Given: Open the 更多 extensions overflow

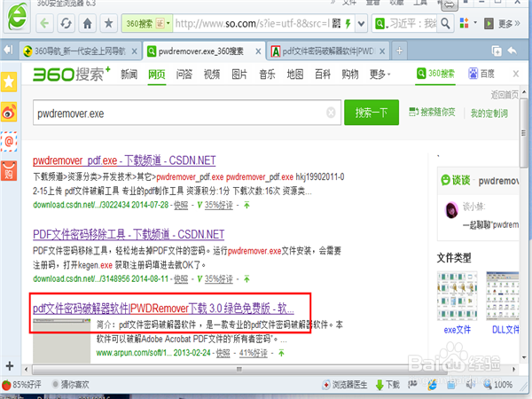Looking at the screenshot, I should [x=509, y=23].
